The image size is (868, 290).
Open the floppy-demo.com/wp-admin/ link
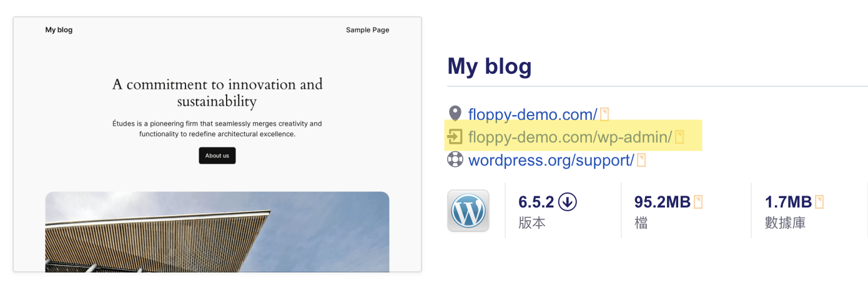point(570,137)
